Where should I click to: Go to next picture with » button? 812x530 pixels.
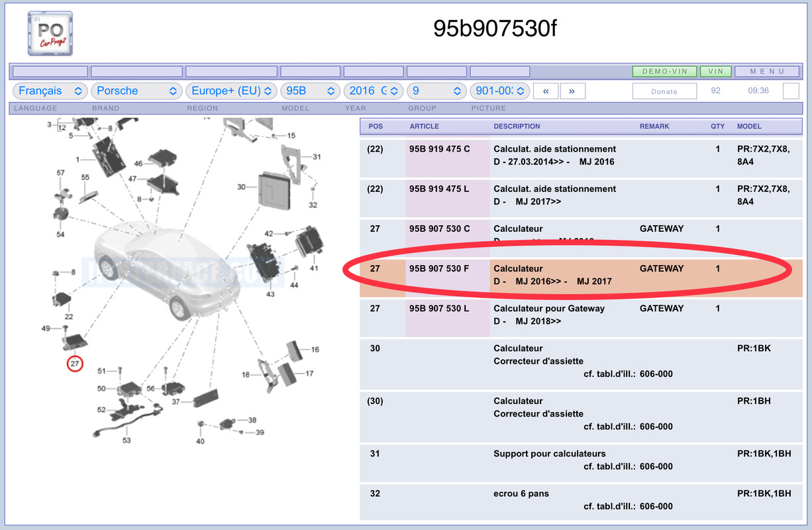pos(572,91)
